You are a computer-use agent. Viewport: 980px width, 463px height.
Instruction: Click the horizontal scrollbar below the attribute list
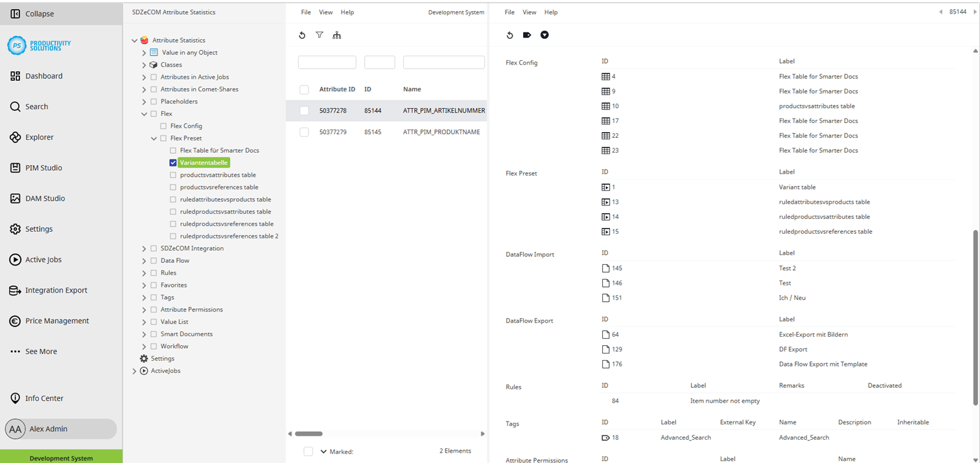pos(310,433)
